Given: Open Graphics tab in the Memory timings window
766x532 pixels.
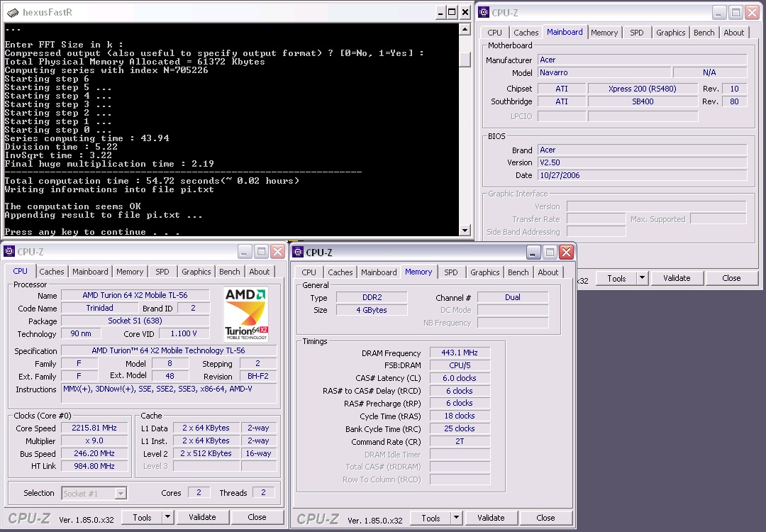Looking at the screenshot, I should pos(485,272).
